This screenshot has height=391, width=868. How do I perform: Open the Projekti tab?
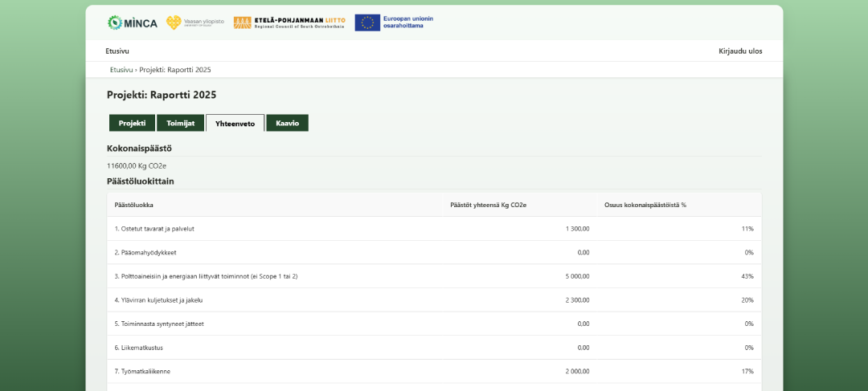point(132,123)
